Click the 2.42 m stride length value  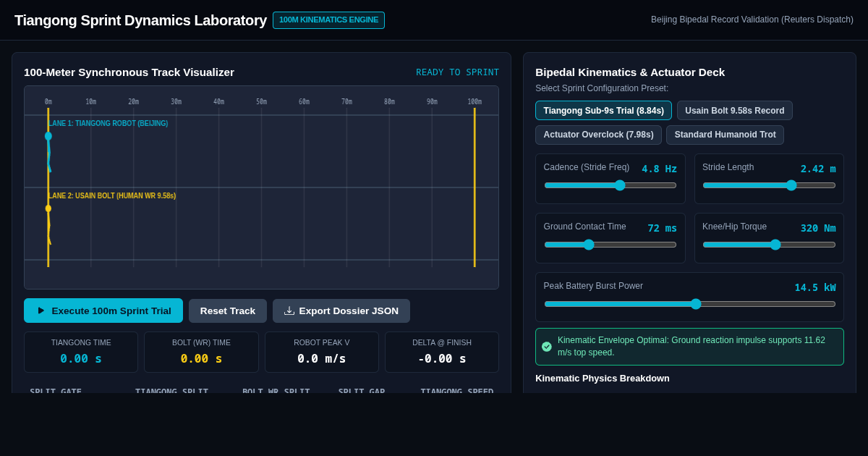pyautogui.click(x=818, y=169)
